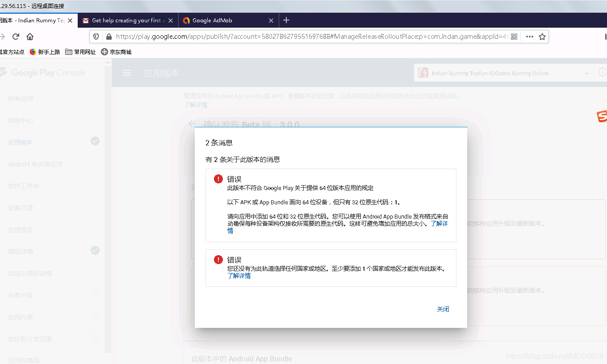Open the 了解详情 link under the page description
This screenshot has width=607, height=364.
196,105
